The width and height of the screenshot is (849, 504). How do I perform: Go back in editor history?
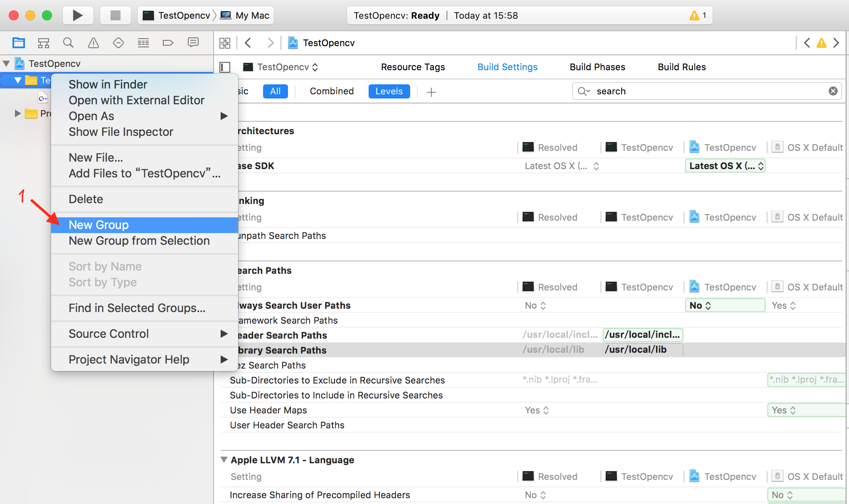pyautogui.click(x=248, y=43)
